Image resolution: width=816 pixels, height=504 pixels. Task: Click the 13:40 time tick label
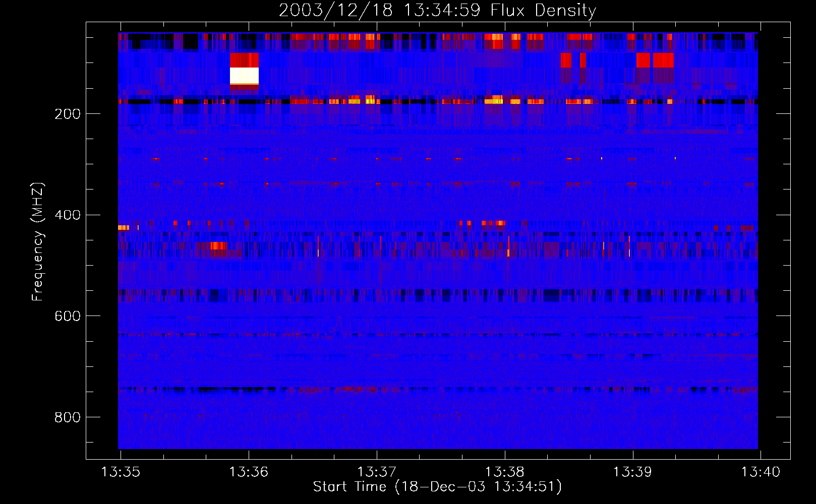point(761,472)
